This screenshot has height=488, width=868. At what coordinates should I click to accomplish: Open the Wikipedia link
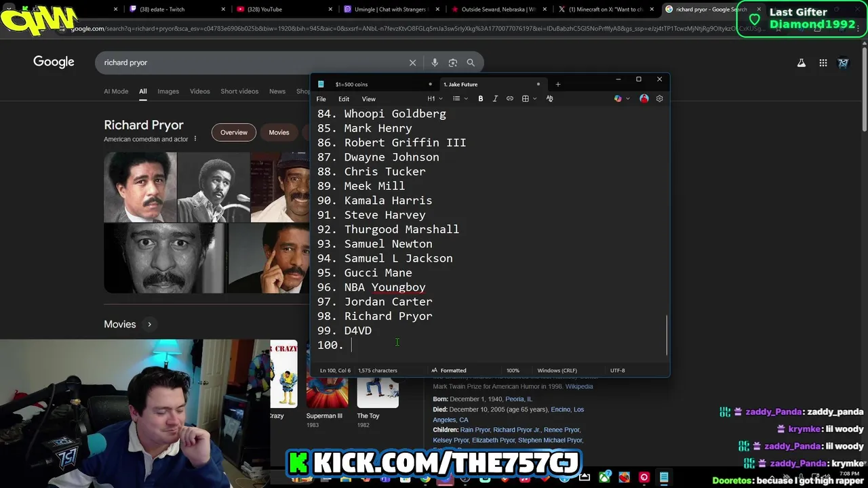(579, 386)
